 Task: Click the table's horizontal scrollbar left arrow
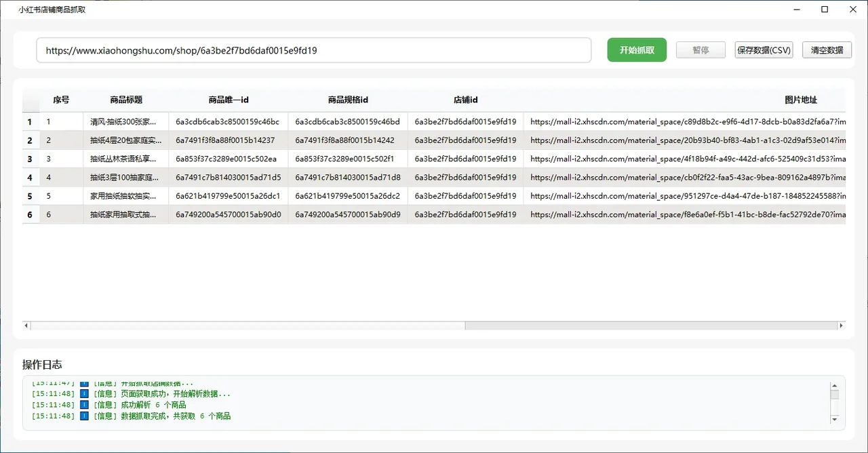tap(27, 326)
